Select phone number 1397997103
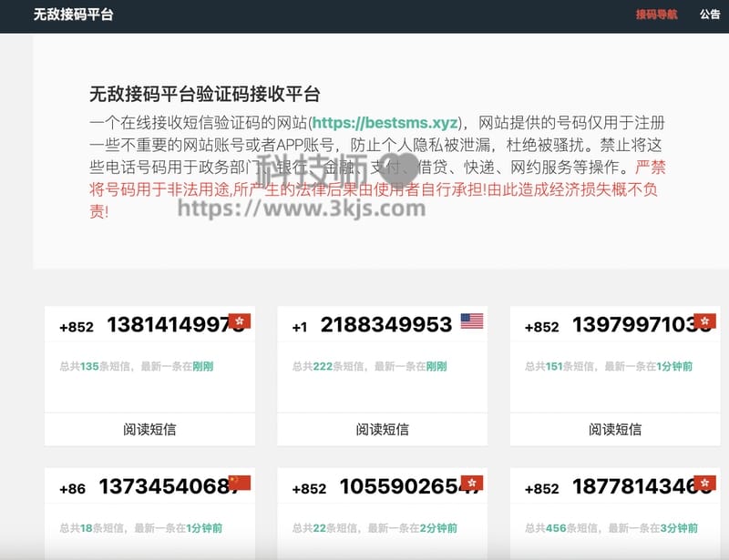The image size is (729, 560). (642, 325)
